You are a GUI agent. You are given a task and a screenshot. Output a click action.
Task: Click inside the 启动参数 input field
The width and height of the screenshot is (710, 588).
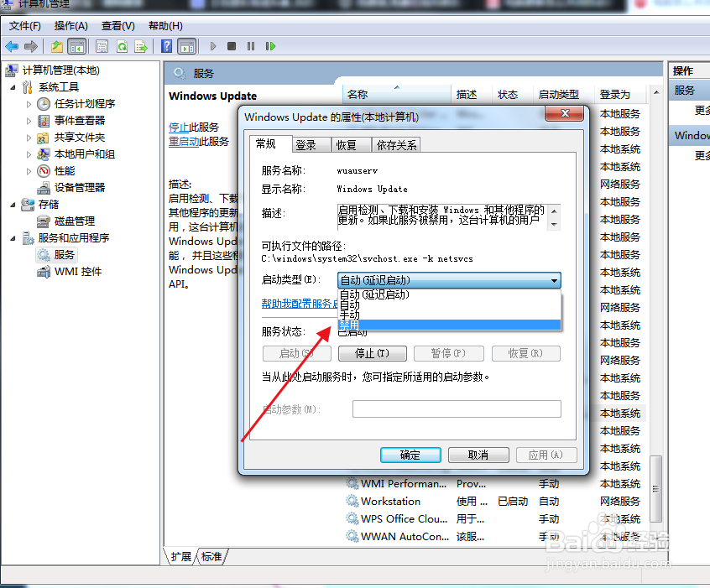click(x=457, y=408)
